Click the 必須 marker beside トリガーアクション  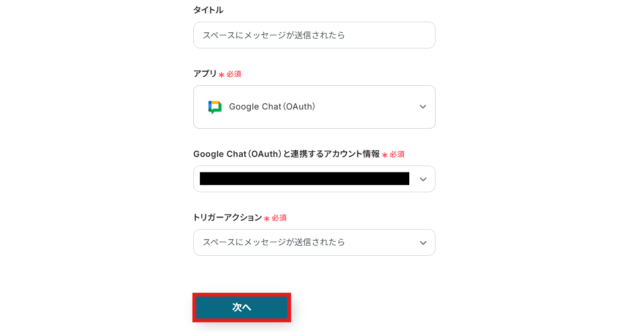point(279,218)
